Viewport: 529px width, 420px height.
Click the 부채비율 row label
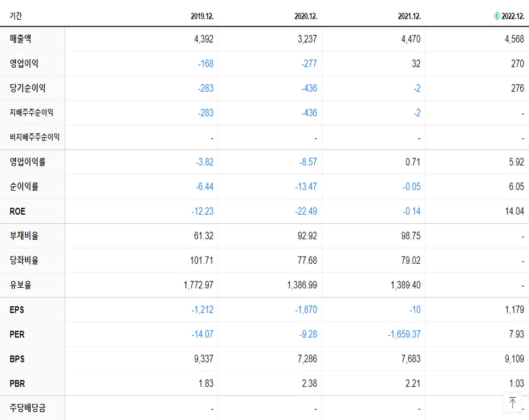point(24,235)
